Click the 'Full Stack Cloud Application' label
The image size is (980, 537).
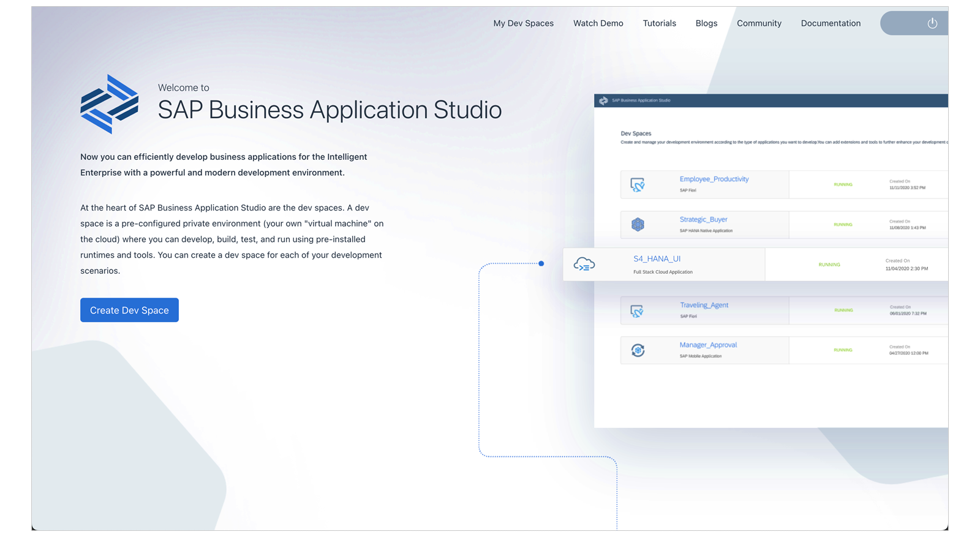(x=663, y=272)
